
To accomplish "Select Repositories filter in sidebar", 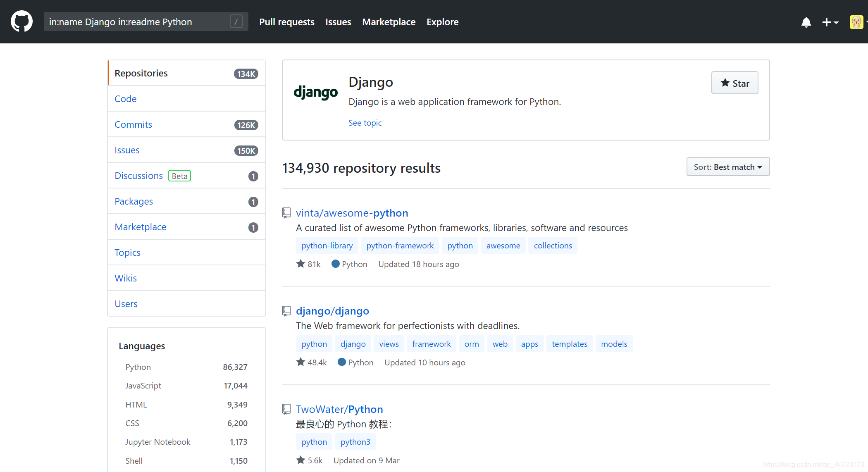I will tap(142, 73).
